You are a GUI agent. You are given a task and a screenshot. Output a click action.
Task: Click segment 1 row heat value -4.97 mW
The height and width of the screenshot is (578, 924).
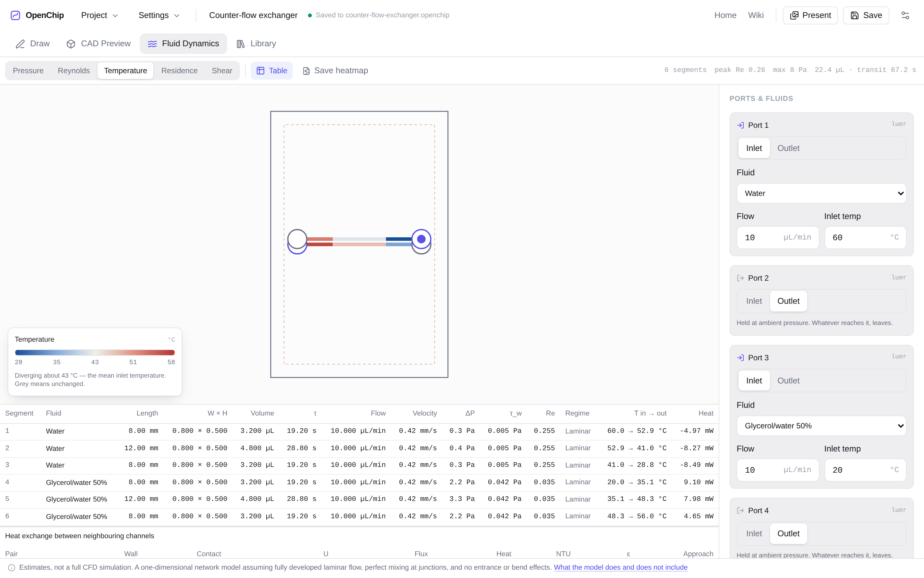coord(697,431)
